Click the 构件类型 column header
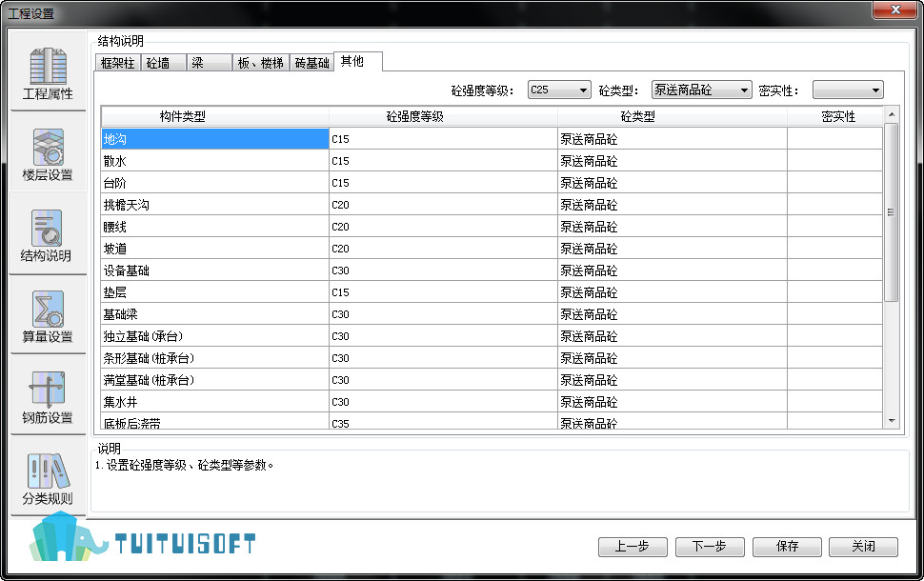924x581 pixels. (x=214, y=116)
